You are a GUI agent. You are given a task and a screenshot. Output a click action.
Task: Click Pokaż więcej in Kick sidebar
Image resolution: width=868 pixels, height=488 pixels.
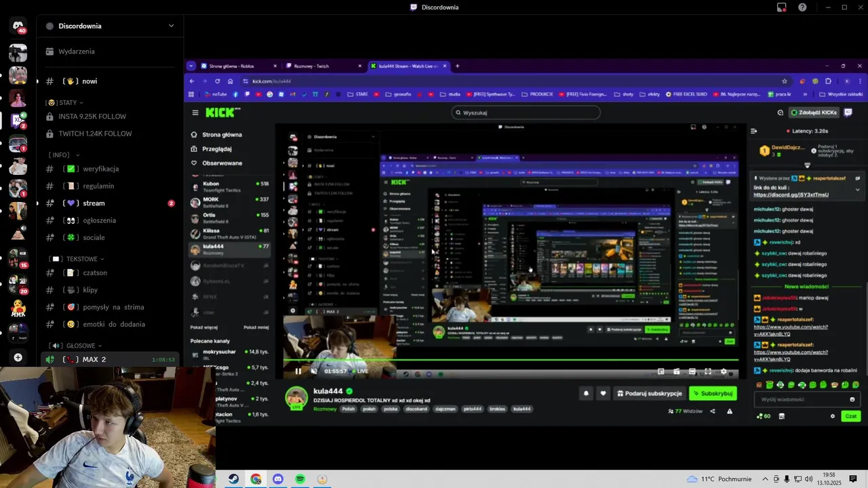[204, 327]
